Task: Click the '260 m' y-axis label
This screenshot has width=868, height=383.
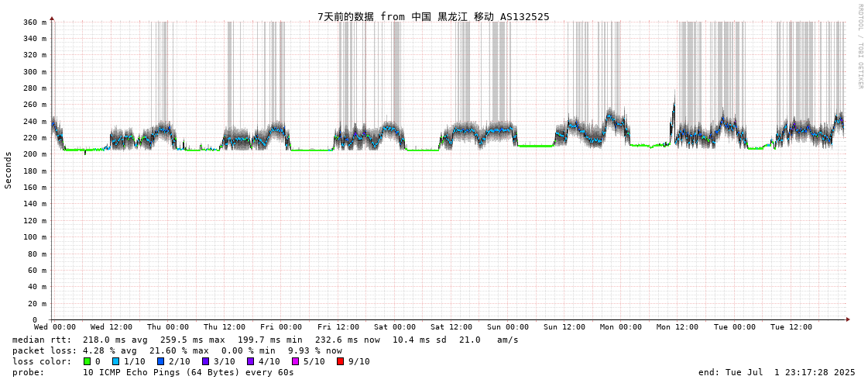Action: pyautogui.click(x=35, y=105)
